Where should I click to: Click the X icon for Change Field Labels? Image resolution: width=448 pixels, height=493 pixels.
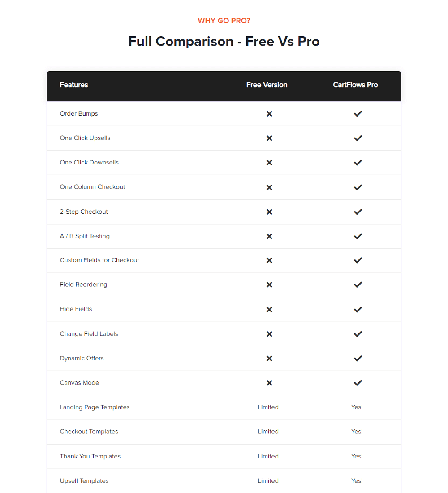pos(269,334)
